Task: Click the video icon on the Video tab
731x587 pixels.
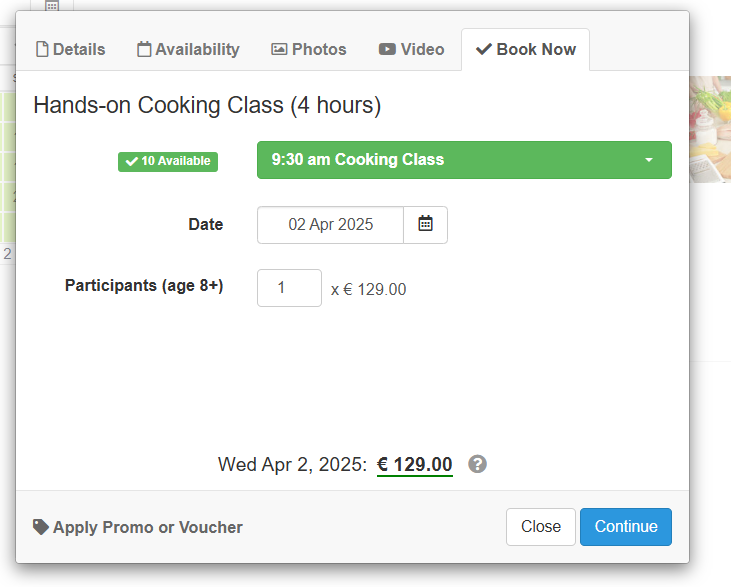Action: [387, 49]
